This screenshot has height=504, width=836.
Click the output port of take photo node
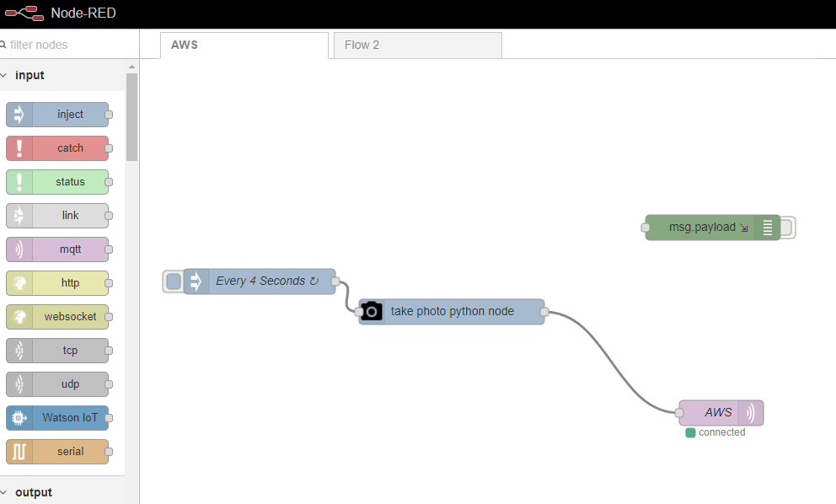[544, 312]
